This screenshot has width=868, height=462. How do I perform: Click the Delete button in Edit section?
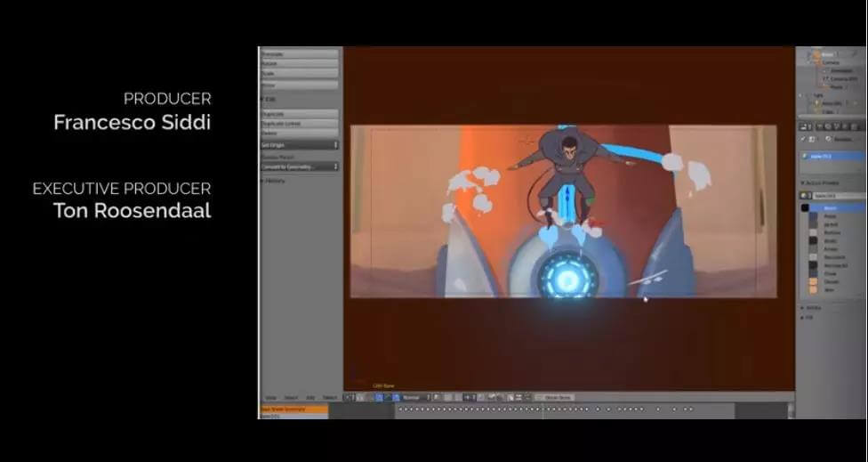coord(300,133)
